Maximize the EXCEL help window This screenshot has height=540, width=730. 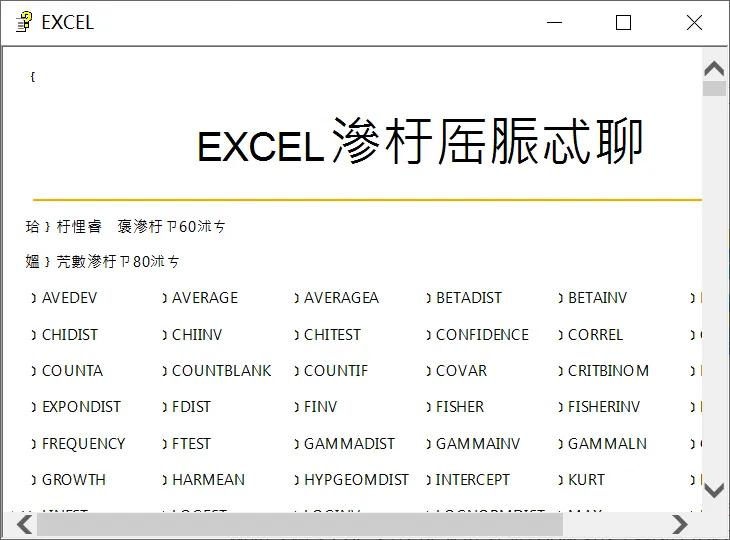(623, 22)
